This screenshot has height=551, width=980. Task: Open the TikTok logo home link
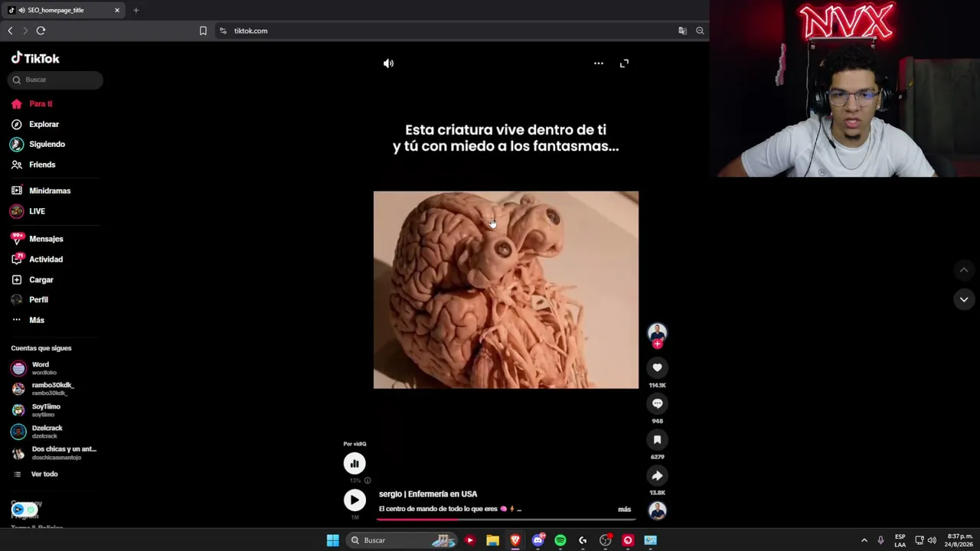[x=35, y=58]
